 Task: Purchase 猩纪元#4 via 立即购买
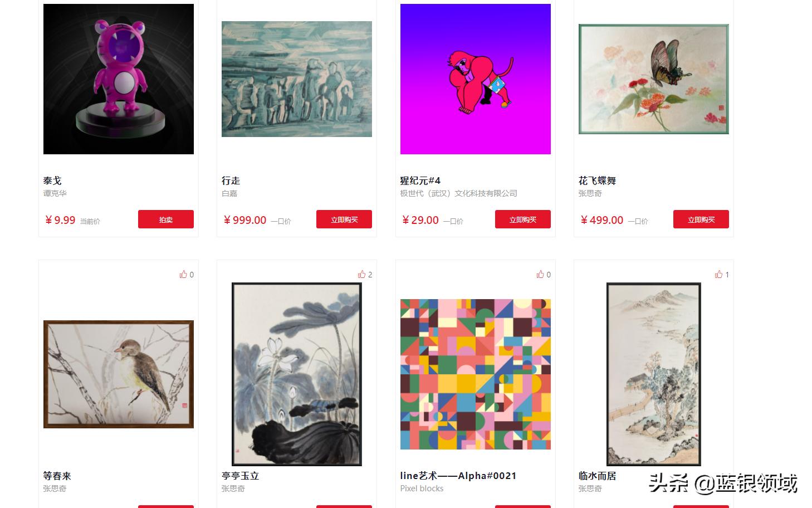tap(523, 219)
